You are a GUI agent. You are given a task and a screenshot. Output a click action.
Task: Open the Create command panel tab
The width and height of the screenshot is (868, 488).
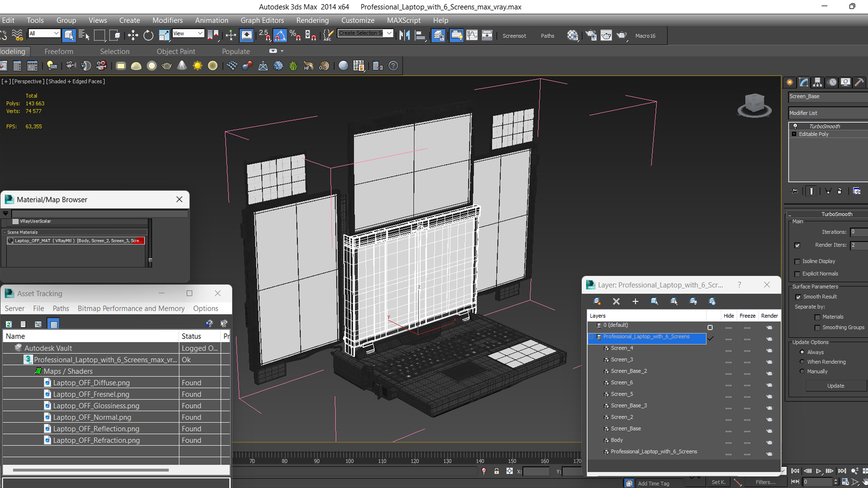pyautogui.click(x=790, y=82)
